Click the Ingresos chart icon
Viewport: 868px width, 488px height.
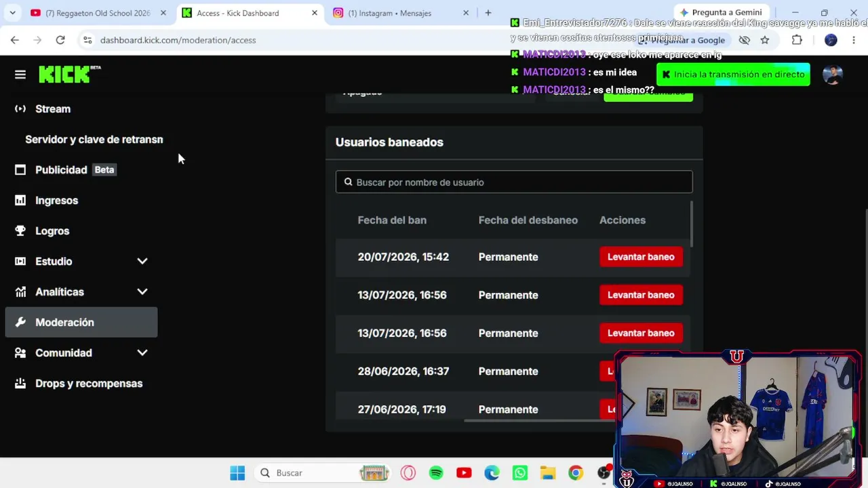click(x=20, y=200)
